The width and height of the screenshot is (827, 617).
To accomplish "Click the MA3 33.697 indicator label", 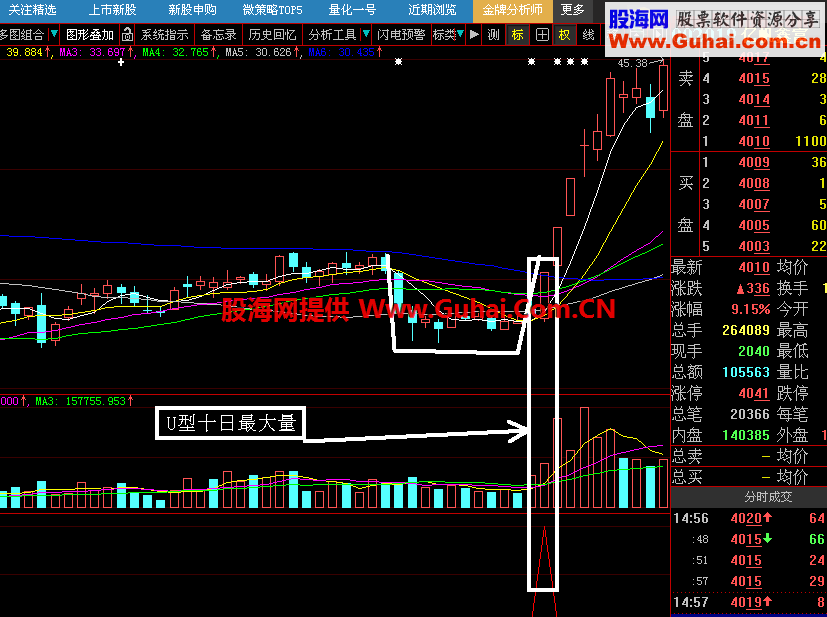I will click(95, 52).
